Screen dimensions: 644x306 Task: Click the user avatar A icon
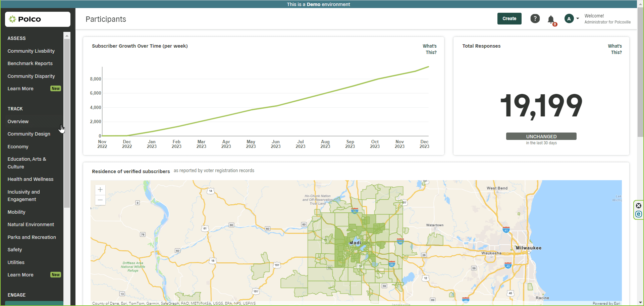click(x=569, y=19)
